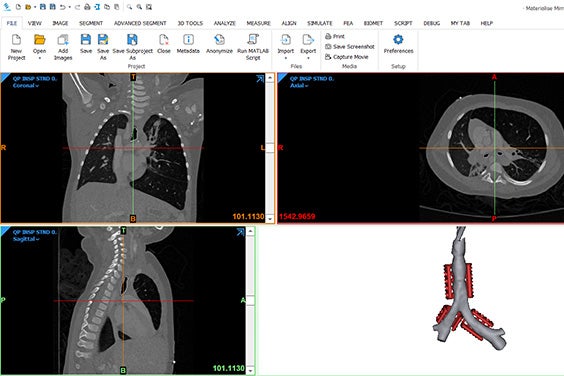Expand the Export dropdown arrow
This screenshot has width=564, height=376.
308,58
